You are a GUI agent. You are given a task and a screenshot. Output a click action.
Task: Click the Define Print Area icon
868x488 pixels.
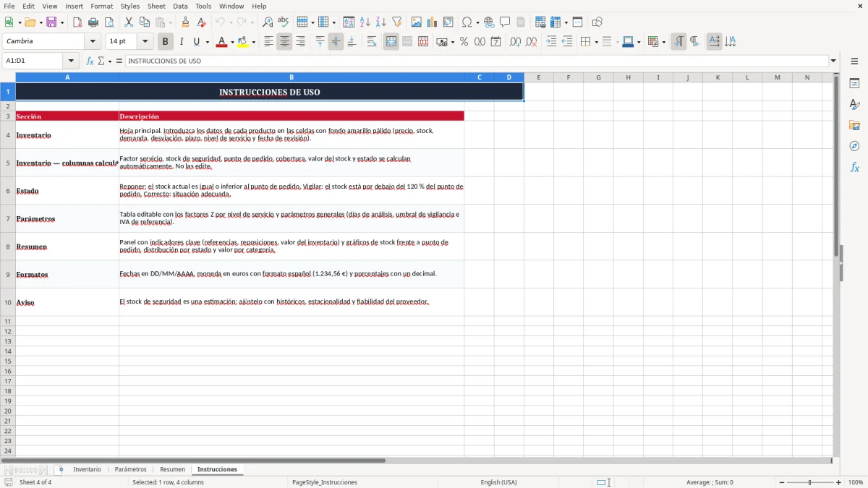(540, 22)
